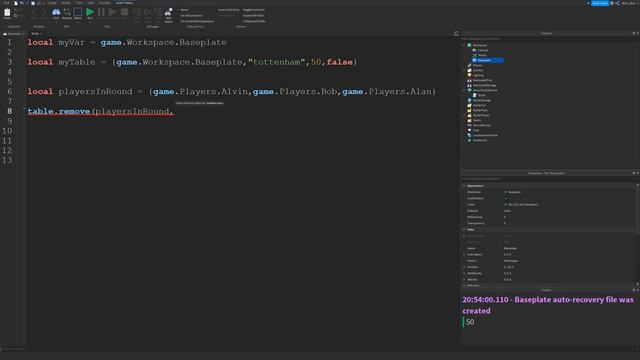The height and width of the screenshot is (360, 640).
Task: Select the highlighted Baseplate in Explorer
Action: pos(487,60)
